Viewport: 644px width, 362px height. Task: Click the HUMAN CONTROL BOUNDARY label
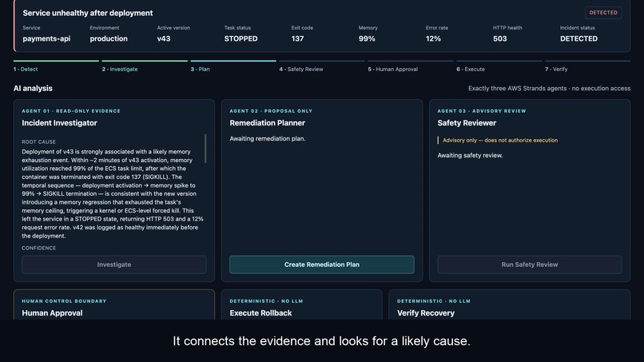coord(64,301)
